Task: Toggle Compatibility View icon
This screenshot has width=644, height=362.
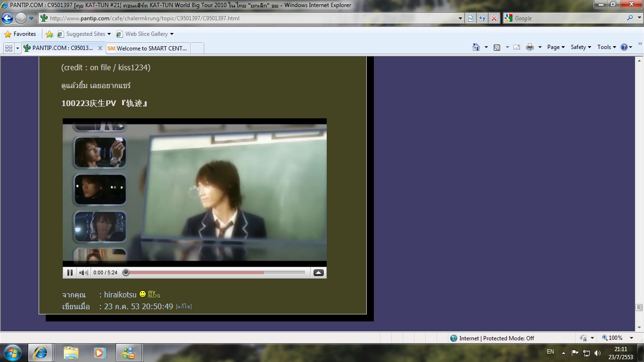Action: (471, 18)
